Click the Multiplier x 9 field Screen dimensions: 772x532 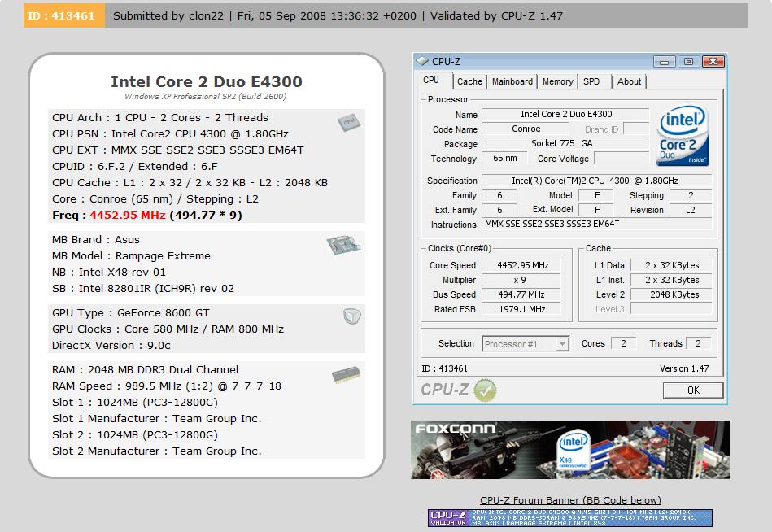coord(522,280)
